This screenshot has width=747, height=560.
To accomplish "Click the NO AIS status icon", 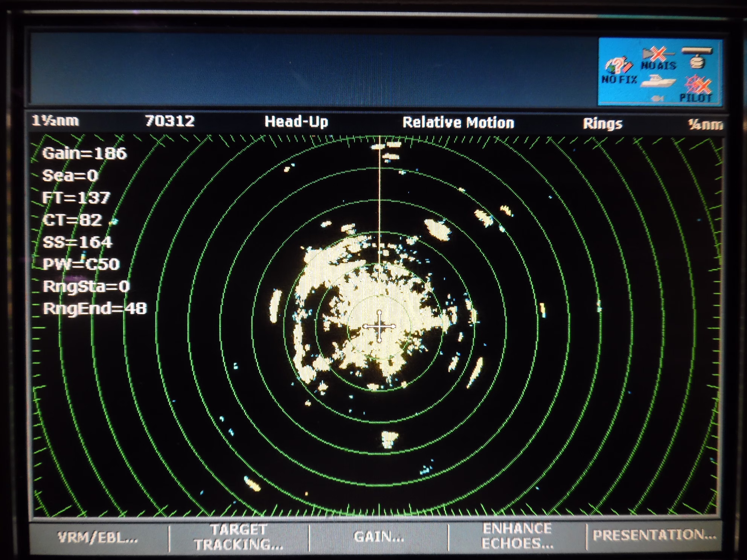I will pos(659,59).
